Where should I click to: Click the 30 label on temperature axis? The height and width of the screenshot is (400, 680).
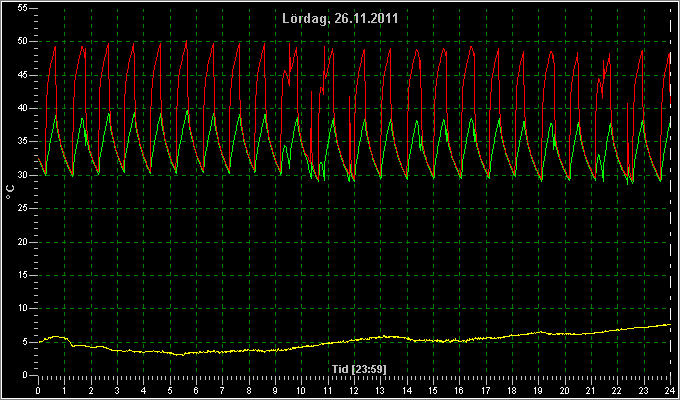23,175
